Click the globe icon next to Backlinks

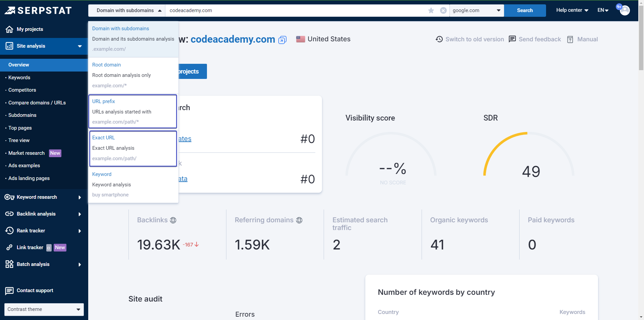click(x=173, y=220)
